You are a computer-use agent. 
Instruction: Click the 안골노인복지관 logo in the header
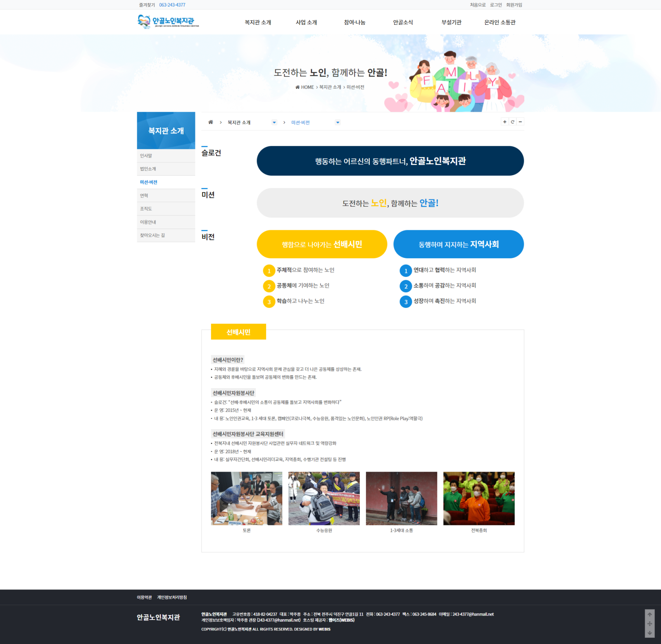pyautogui.click(x=168, y=21)
